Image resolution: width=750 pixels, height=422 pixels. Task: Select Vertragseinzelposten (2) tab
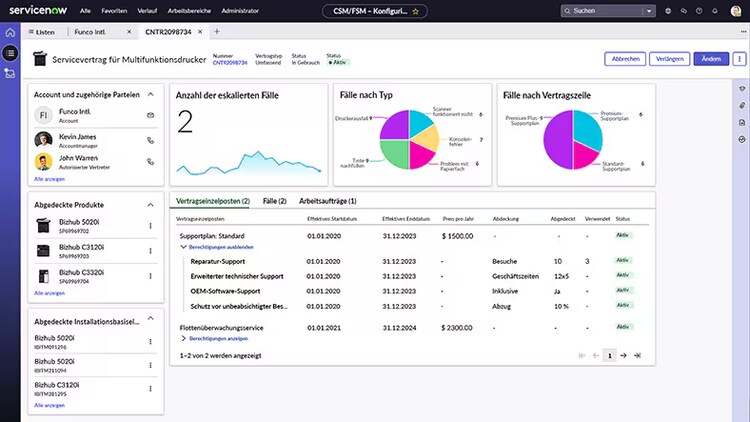click(213, 201)
